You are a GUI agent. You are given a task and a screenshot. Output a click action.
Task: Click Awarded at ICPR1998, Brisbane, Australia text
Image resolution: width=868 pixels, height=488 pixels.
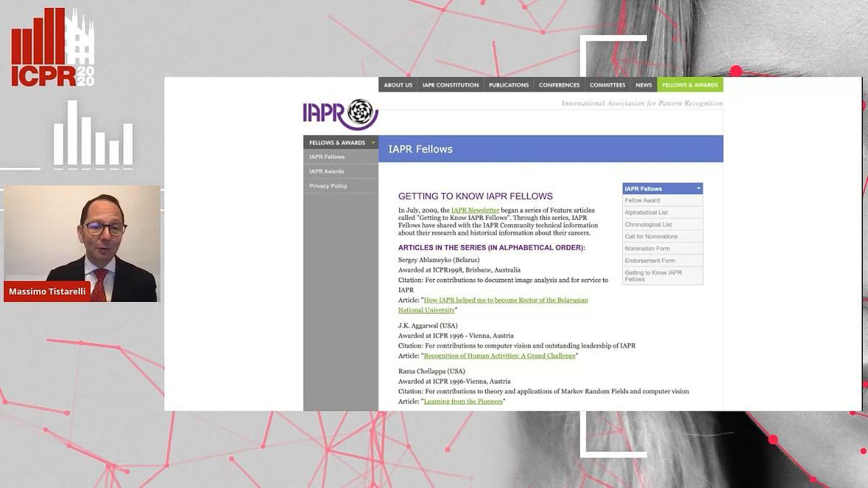[459, 270]
